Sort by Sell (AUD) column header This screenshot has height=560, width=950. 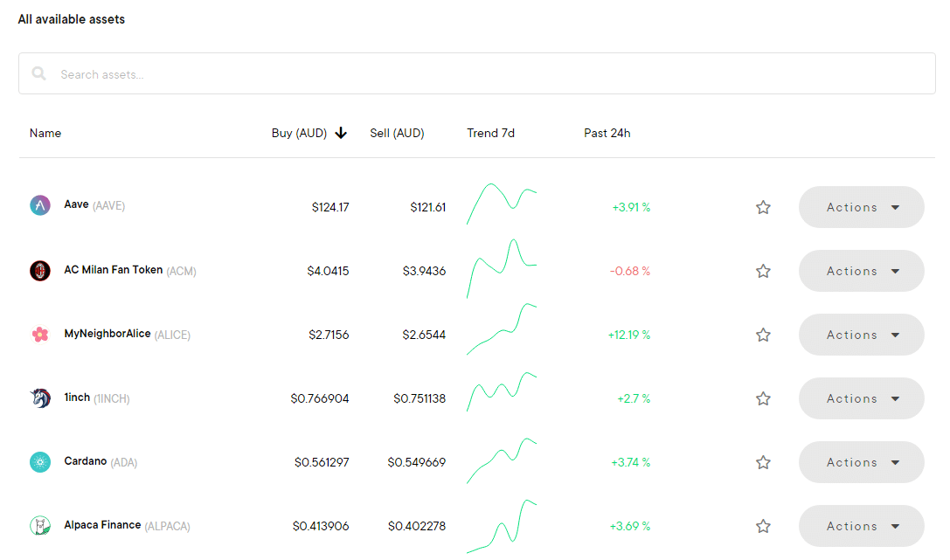[x=397, y=133]
